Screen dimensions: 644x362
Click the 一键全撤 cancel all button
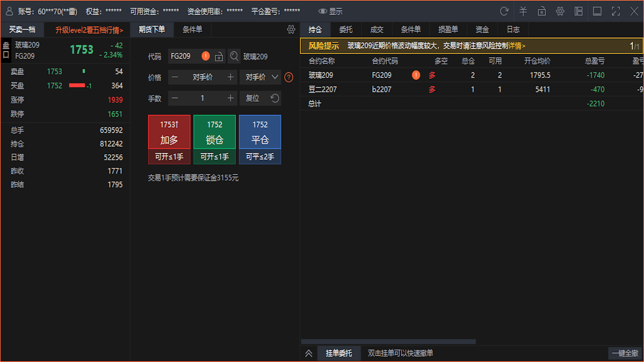click(624, 353)
